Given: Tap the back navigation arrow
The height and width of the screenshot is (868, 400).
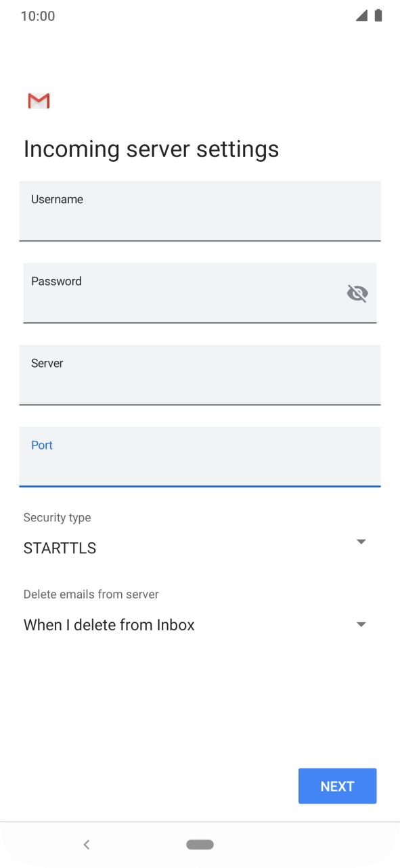Looking at the screenshot, I should 87,844.
